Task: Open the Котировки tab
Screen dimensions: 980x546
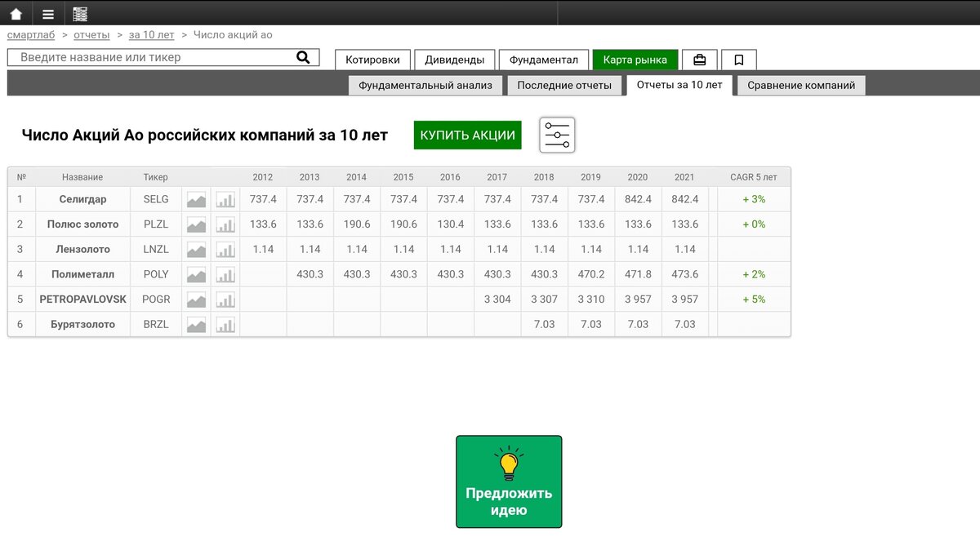Action: pos(372,60)
